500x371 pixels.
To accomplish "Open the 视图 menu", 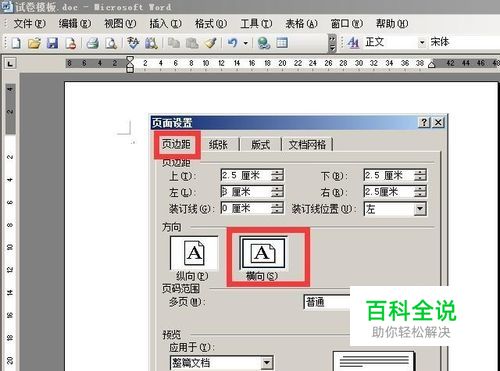I will (120, 24).
